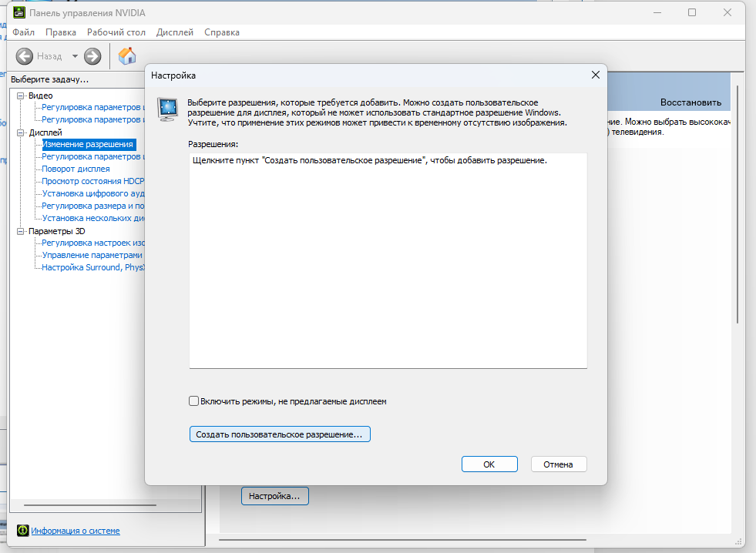Viewport: 756px width, 553px height.
Task: Click "Создать пользовательское разрешение..." button
Action: point(280,434)
